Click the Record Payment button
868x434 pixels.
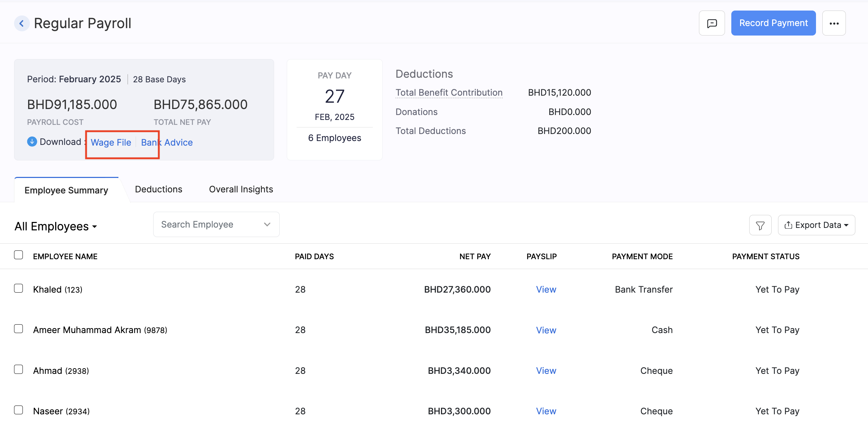[x=773, y=23]
